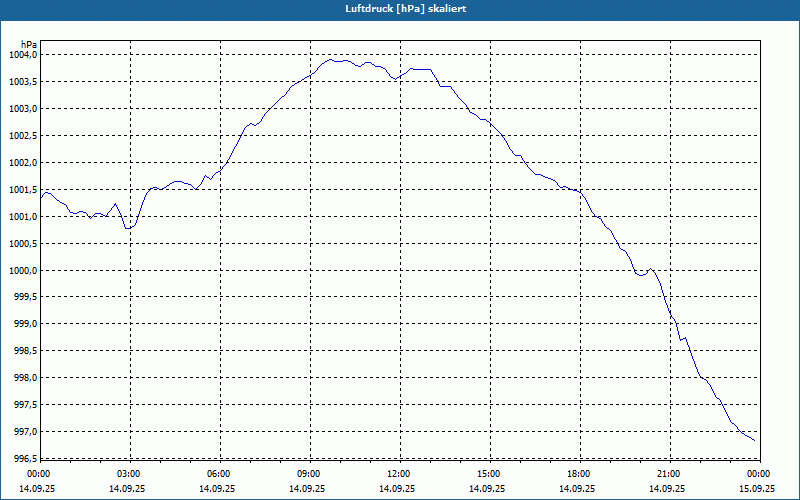The width and height of the screenshot is (800, 500).
Task: Click the chart title "Luftdruck [hPa] skaliert"
Action: coord(405,9)
